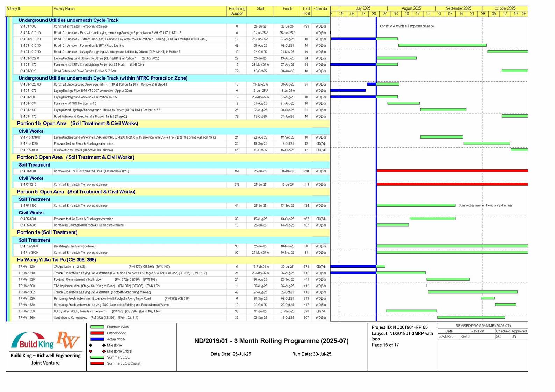The width and height of the screenshot is (555, 392).
Task: Select the 'Portion 5 Open Area' group band
Action: (x=170, y=192)
